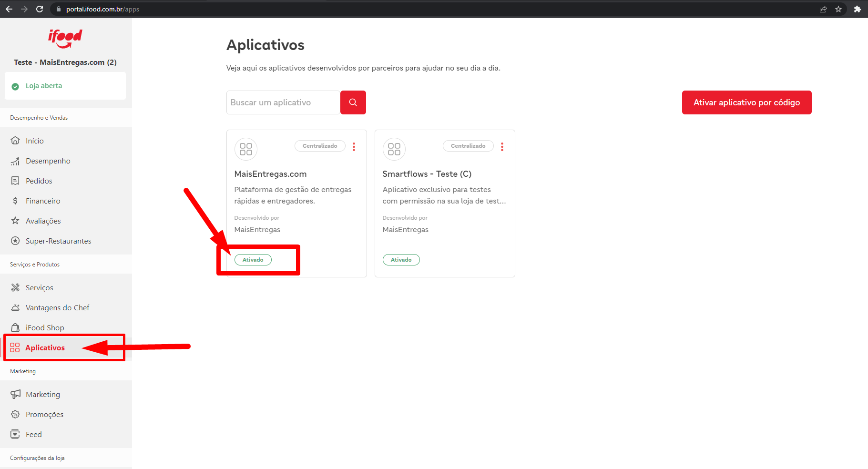Screen dimensions: 868x469
Task: Bookmark this page with the star icon
Action: coord(838,9)
